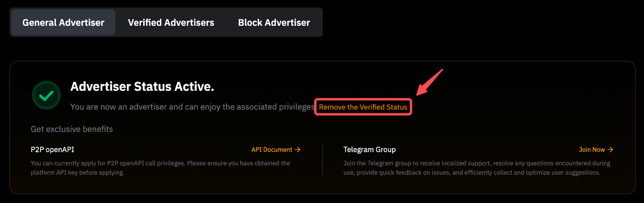Screen dimensions: 644x203
Task: Click the arrow icon beside API Document
Action: pos(298,150)
